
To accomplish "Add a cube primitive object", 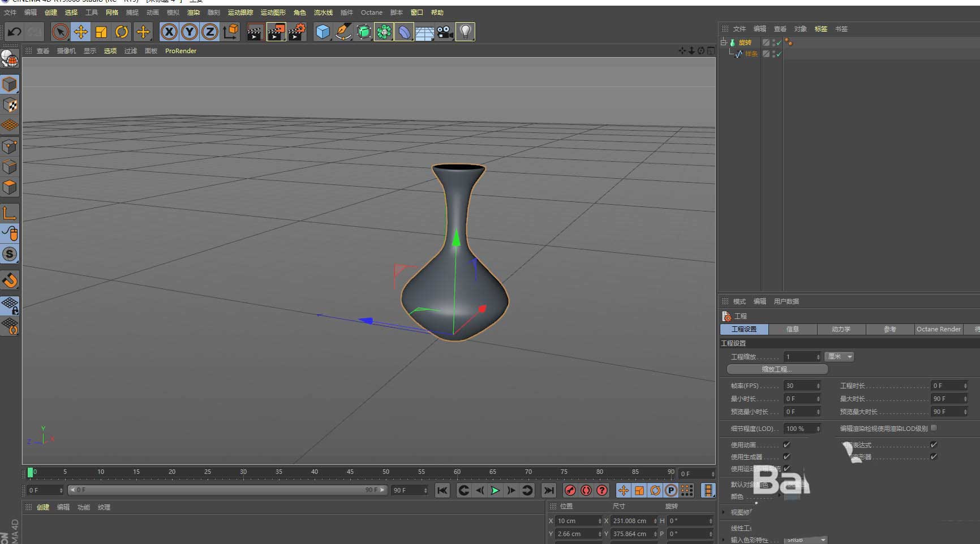I will pos(323,32).
